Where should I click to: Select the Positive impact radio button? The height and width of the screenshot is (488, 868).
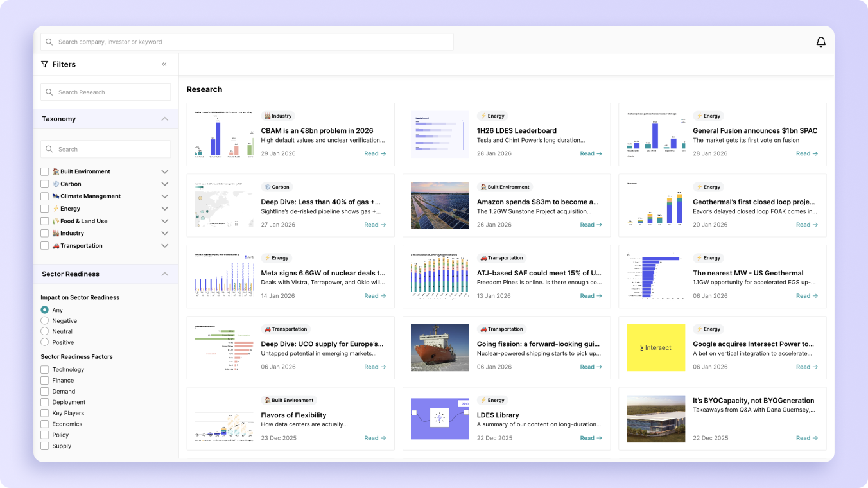(x=45, y=342)
